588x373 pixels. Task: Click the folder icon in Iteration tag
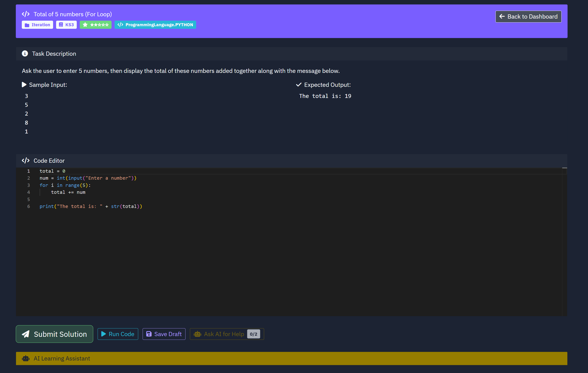[x=27, y=25]
